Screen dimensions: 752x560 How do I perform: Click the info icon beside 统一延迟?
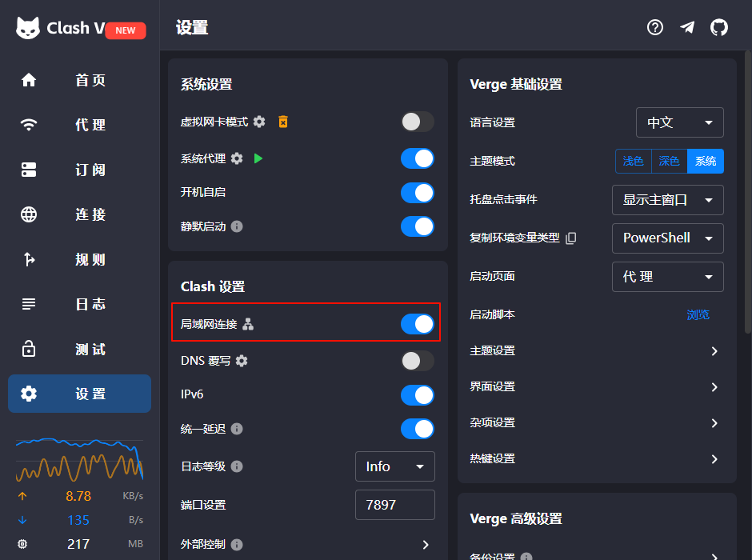coord(237,429)
